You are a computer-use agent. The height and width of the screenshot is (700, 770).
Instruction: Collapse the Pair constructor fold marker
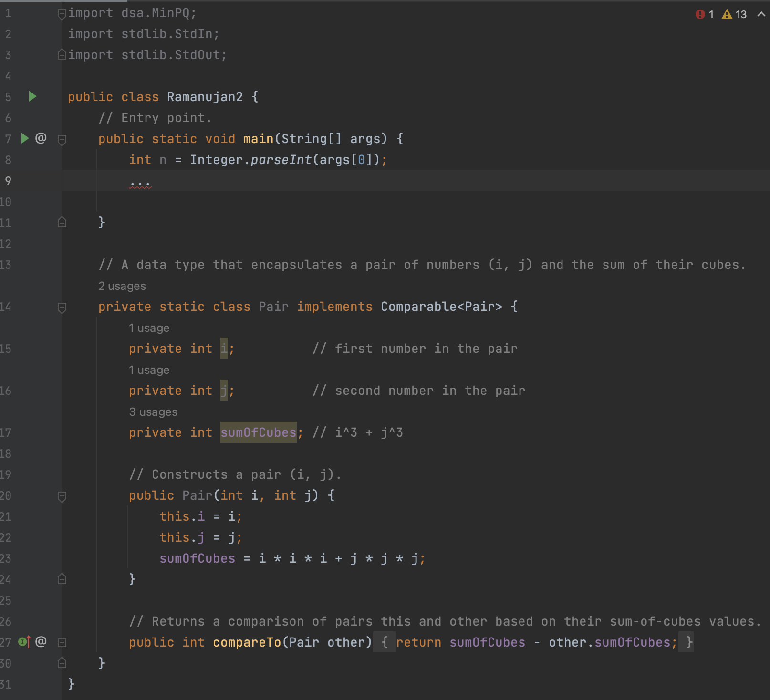62,496
